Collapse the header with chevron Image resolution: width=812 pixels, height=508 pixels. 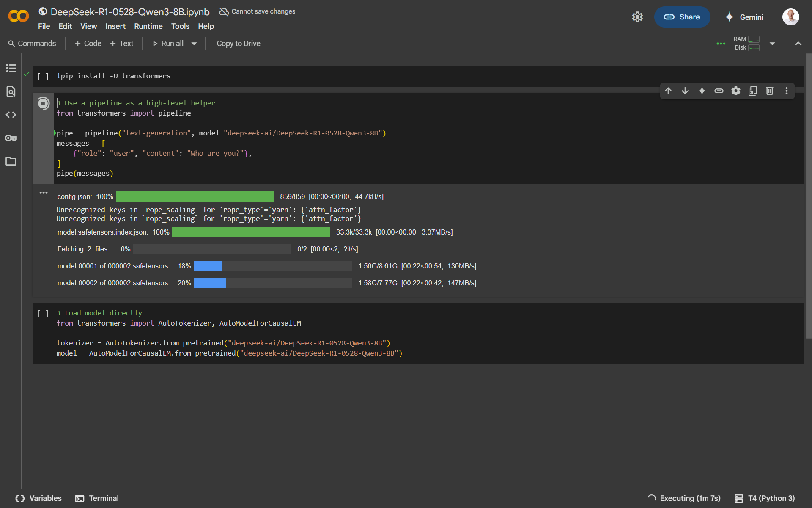pyautogui.click(x=798, y=44)
